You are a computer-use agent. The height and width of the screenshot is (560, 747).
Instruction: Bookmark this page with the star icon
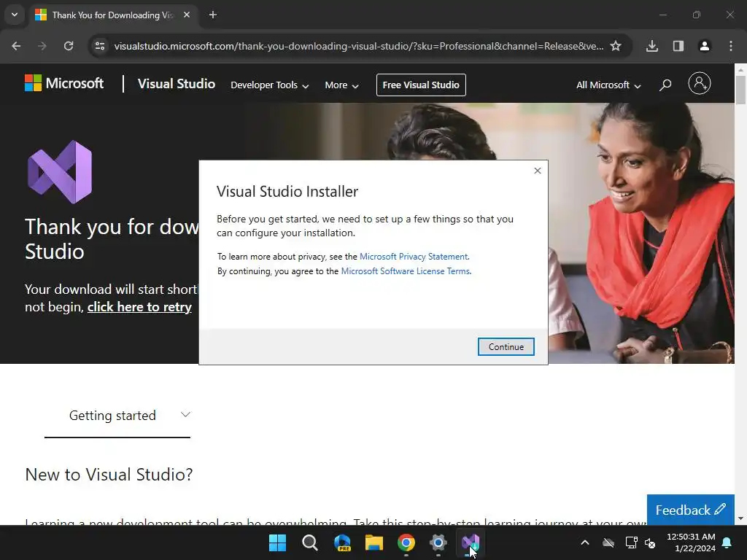pyautogui.click(x=616, y=46)
